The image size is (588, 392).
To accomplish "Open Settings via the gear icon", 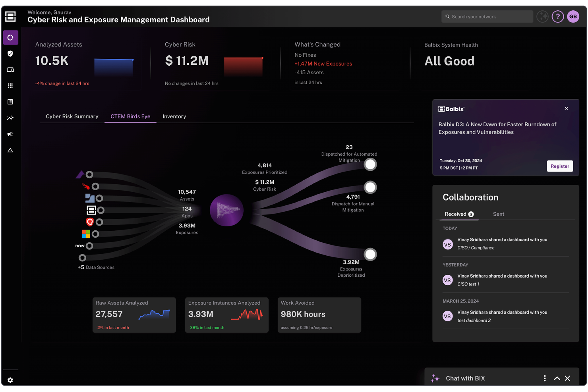I will click(10, 380).
